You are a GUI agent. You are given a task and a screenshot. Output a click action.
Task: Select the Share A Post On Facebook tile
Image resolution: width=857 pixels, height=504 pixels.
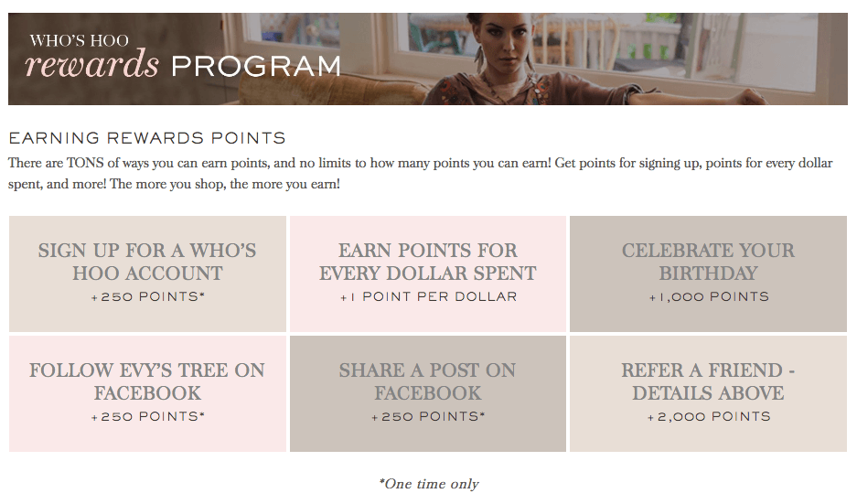point(428,393)
